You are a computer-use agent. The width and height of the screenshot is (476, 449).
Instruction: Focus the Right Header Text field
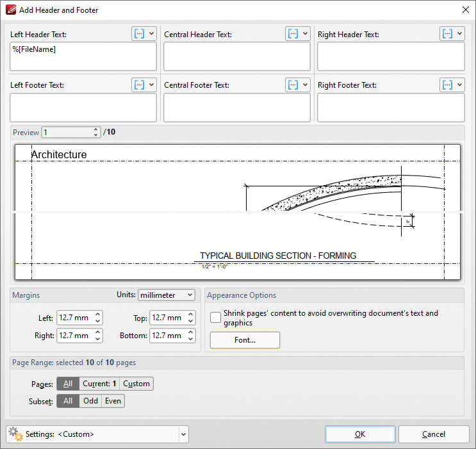click(x=391, y=56)
